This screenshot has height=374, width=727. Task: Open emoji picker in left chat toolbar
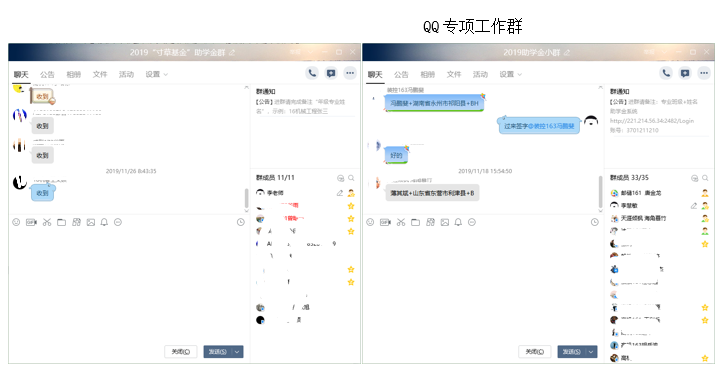[16, 222]
